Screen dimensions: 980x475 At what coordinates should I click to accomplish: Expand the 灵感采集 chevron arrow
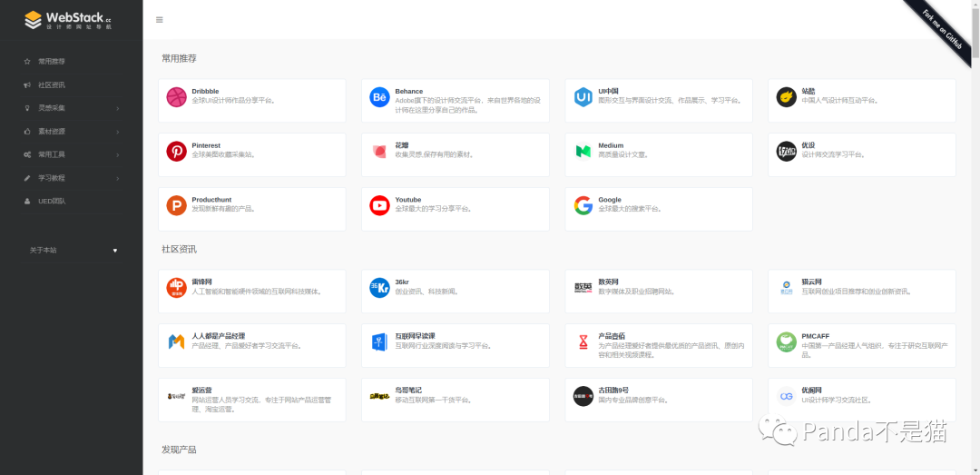[x=117, y=108]
